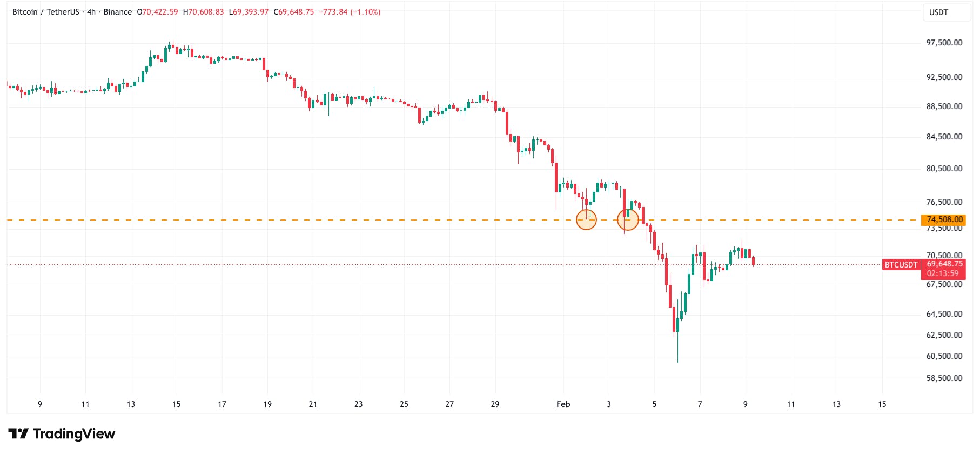Click the TradingView logo icon

point(18,433)
